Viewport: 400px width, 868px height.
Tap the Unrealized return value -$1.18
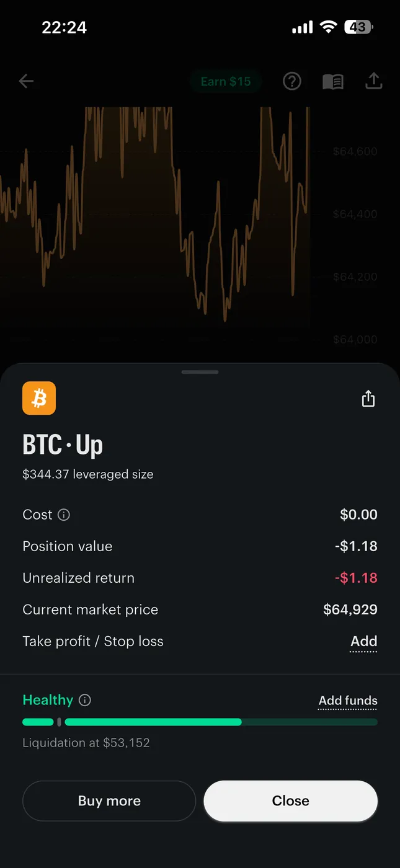[x=356, y=578]
